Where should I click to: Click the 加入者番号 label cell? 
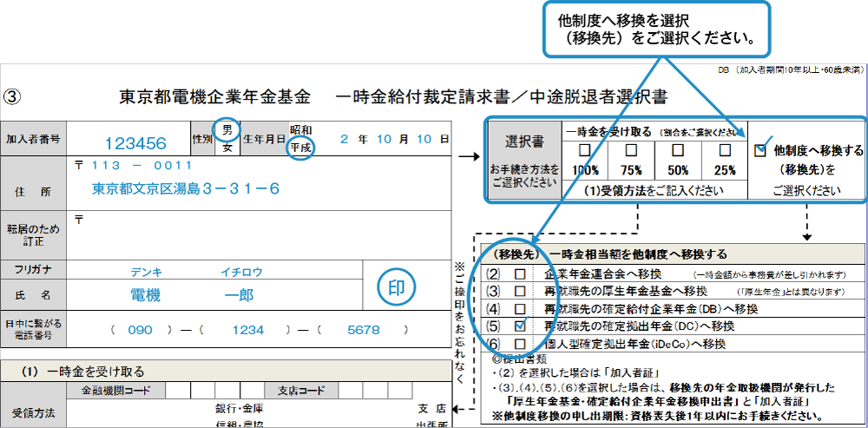[x=33, y=140]
